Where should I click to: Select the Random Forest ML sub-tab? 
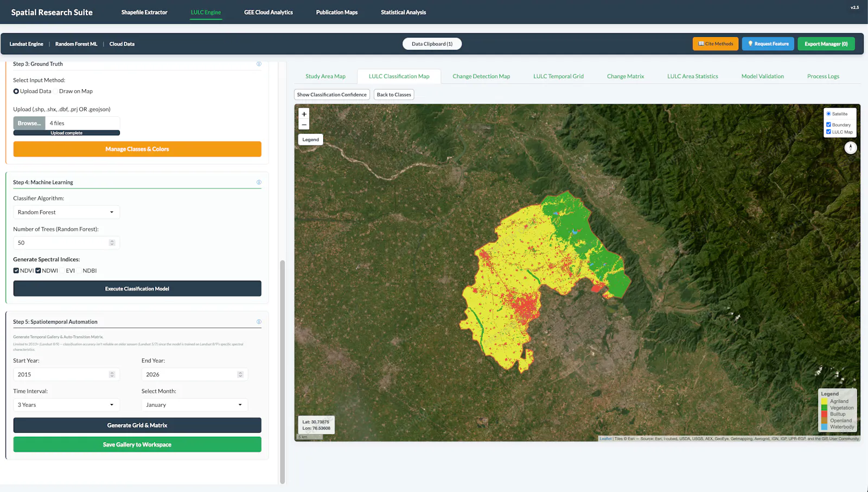76,44
